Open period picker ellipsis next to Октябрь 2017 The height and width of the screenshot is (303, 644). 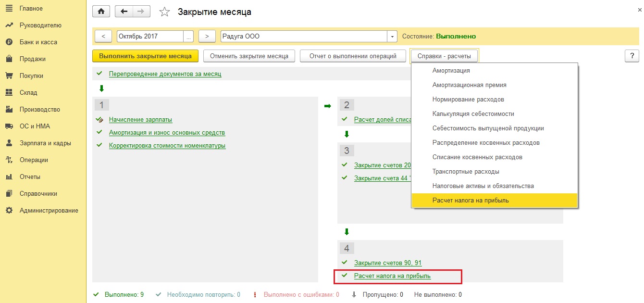tap(189, 37)
